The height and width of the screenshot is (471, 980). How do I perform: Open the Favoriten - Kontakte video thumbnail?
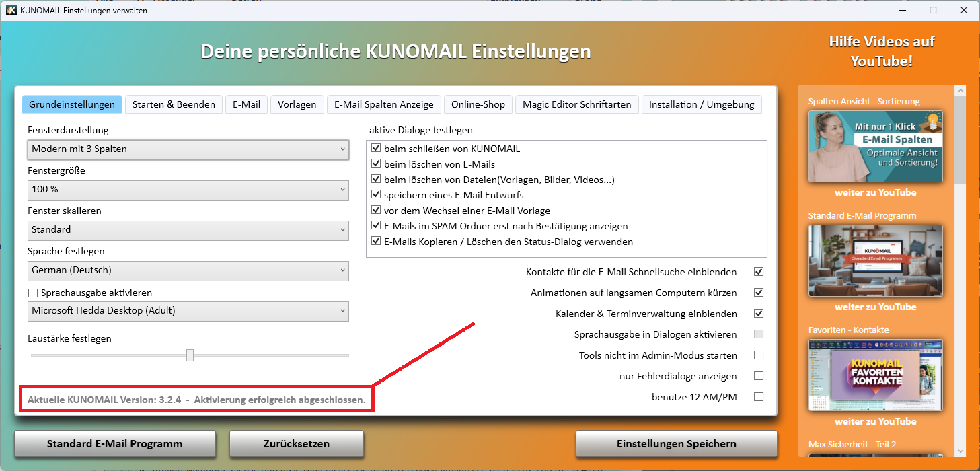click(x=876, y=375)
